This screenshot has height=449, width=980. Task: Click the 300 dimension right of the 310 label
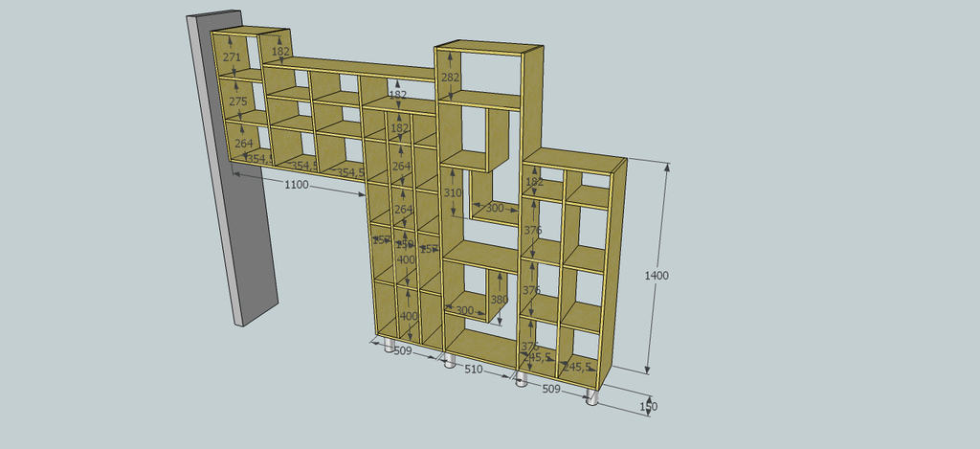pyautogui.click(x=495, y=208)
